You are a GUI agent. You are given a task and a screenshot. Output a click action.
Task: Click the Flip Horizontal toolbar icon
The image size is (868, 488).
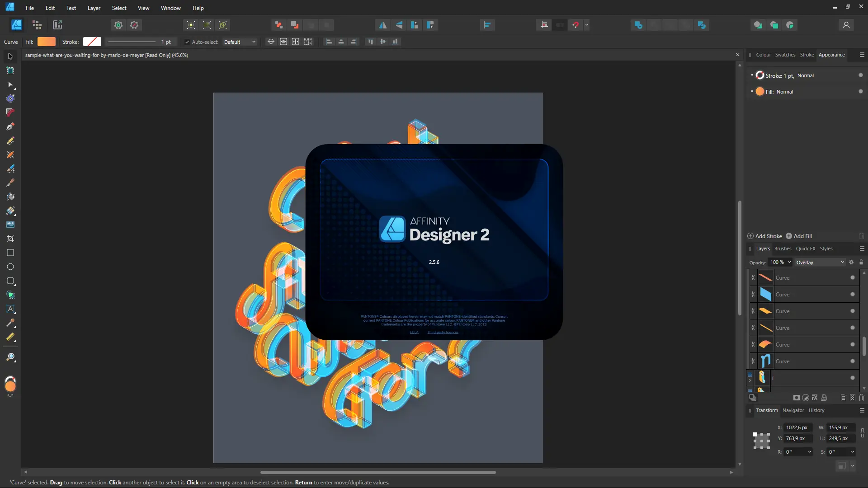[382, 25]
